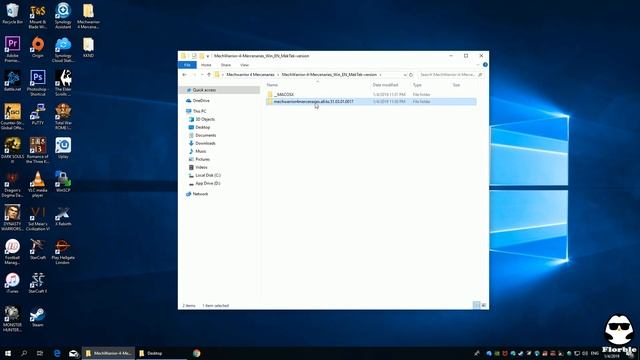This screenshot has width=640, height=360.
Task: Launch Sid Meier's Civilization VI shortcut
Action: tap(38, 218)
